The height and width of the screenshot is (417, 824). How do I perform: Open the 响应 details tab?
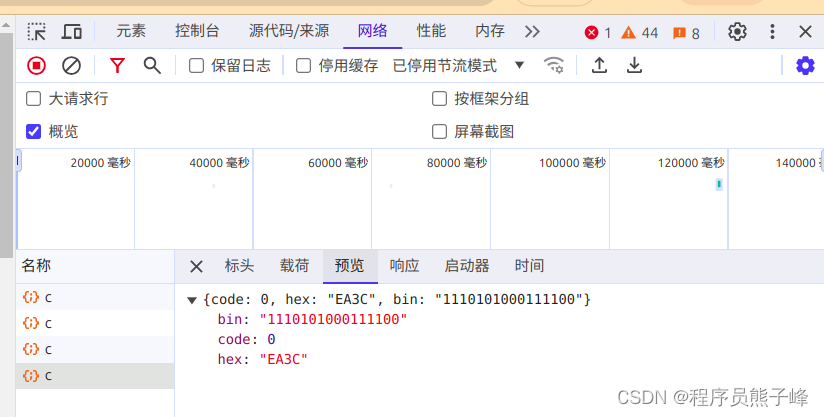coord(405,265)
